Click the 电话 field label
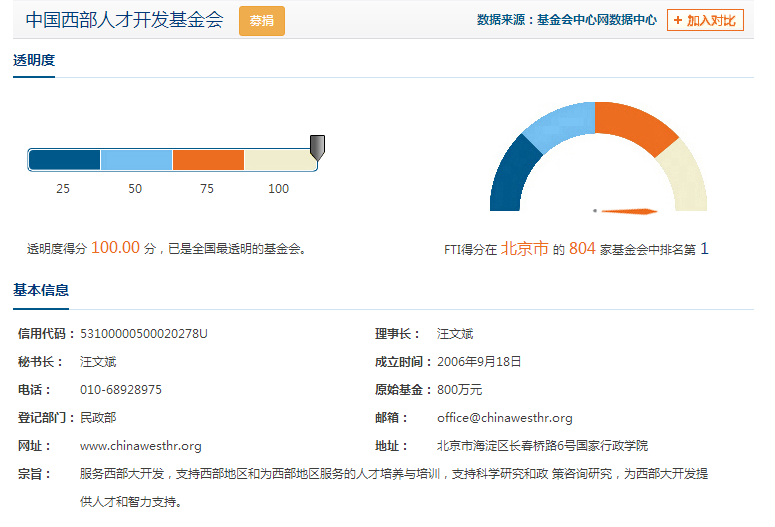Screen dimensions: 775x527 [x=34, y=390]
